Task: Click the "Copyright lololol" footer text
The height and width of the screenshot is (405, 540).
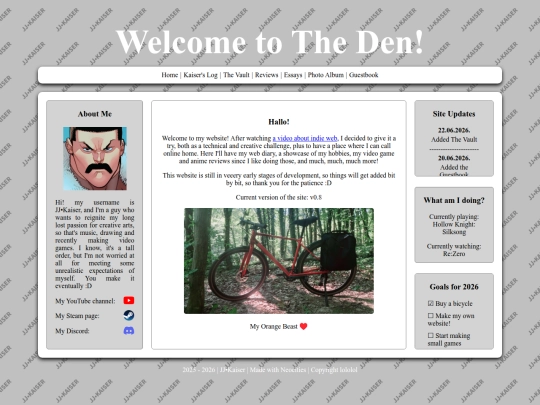Action: 334,370
